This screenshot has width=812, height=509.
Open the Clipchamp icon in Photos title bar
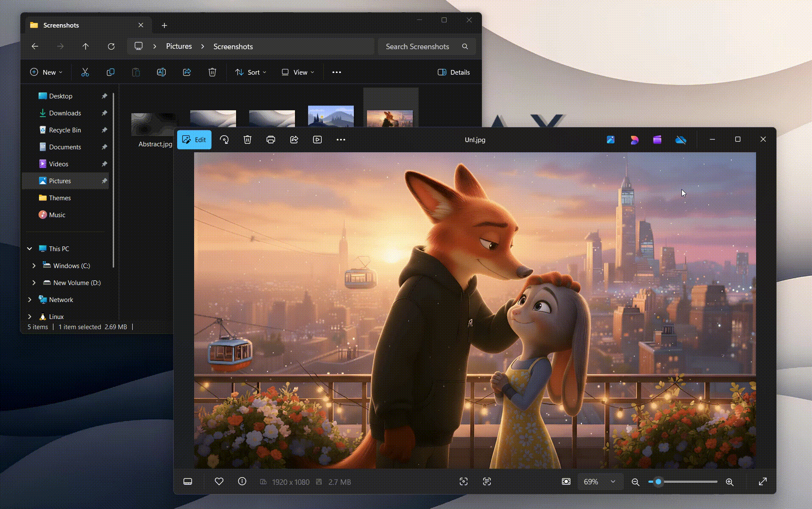[657, 140]
